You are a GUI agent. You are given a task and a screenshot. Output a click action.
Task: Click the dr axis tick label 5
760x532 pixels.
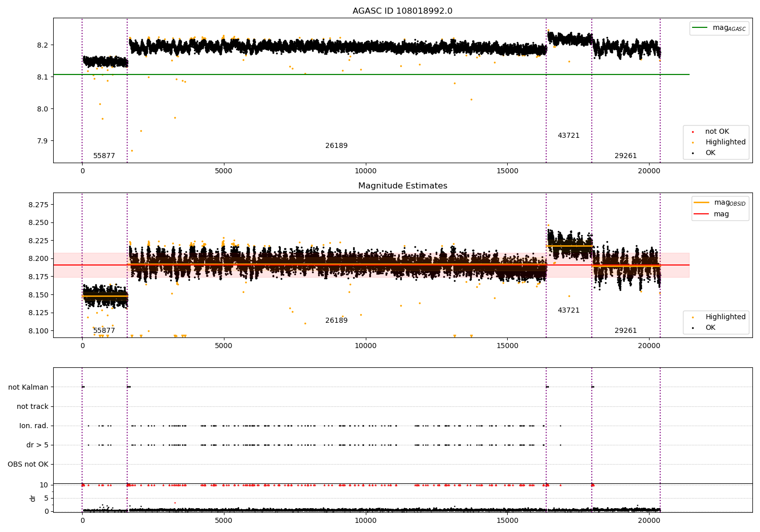(47, 498)
